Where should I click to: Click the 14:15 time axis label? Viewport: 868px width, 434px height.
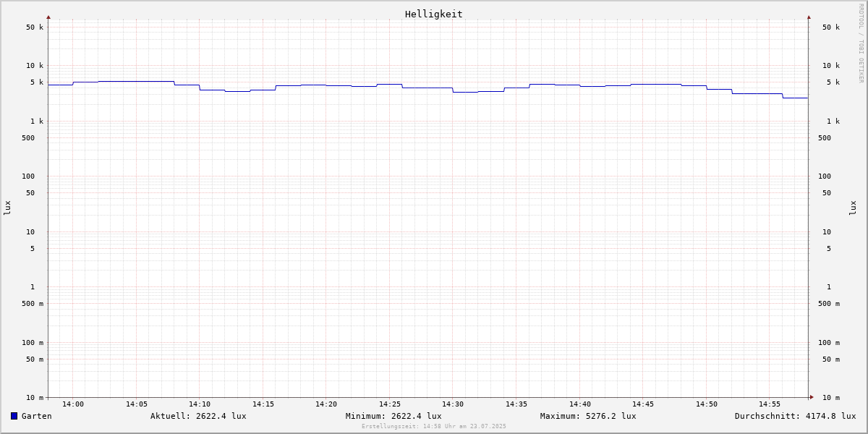[x=263, y=404]
